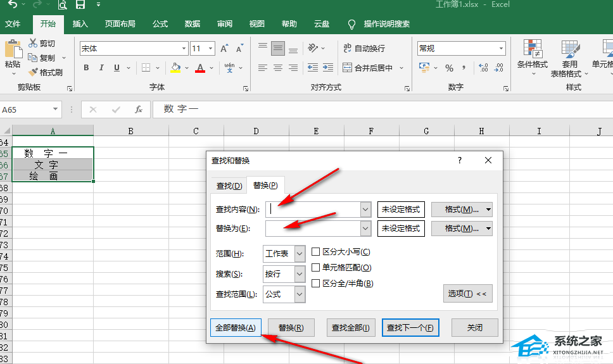Click the Find What (查找内容) input field

[x=313, y=210]
